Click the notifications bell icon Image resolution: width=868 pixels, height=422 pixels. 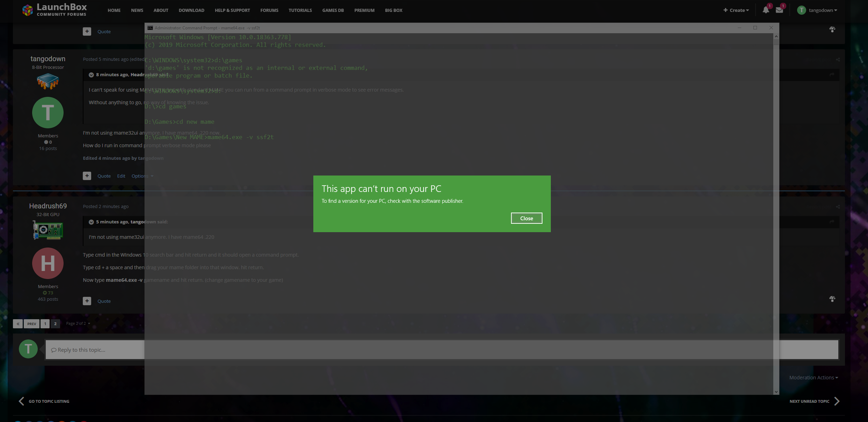tap(765, 10)
